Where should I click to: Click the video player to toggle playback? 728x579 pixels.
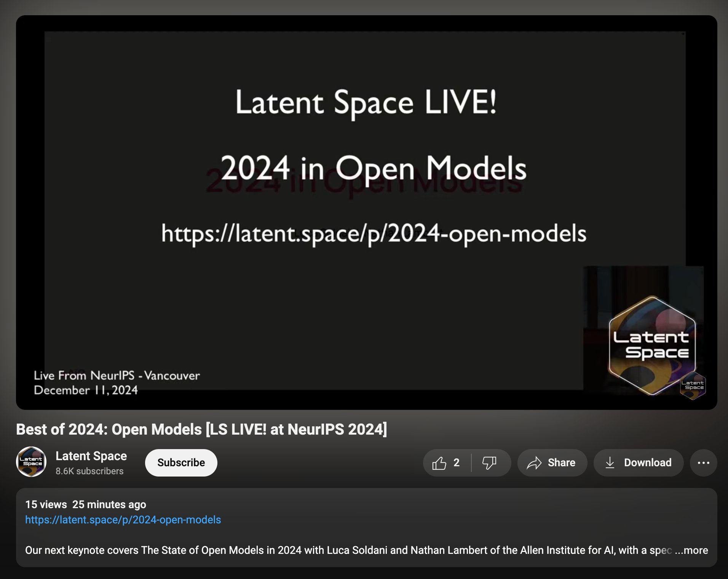366,213
